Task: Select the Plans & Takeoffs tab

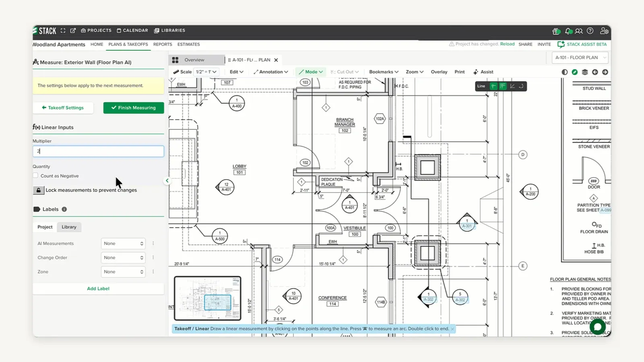Action: [128, 44]
